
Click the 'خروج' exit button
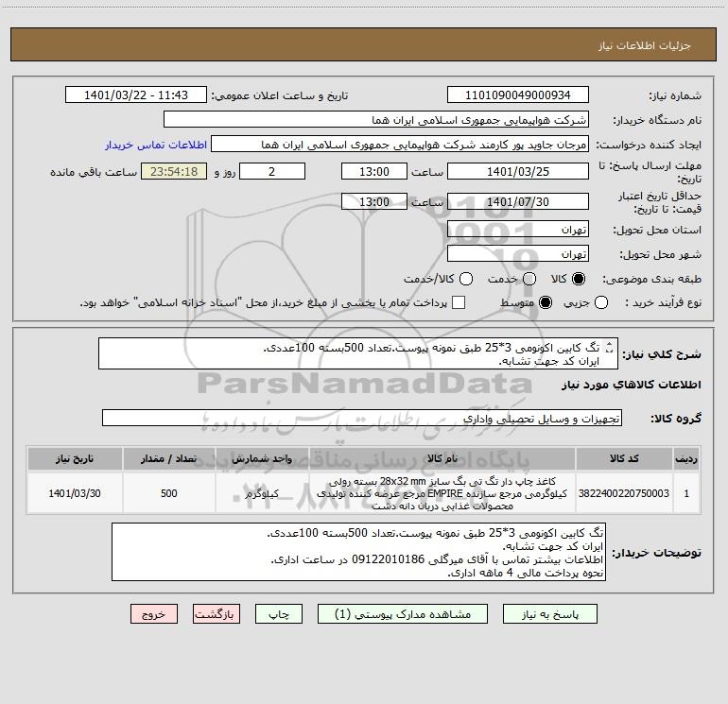pos(154,614)
